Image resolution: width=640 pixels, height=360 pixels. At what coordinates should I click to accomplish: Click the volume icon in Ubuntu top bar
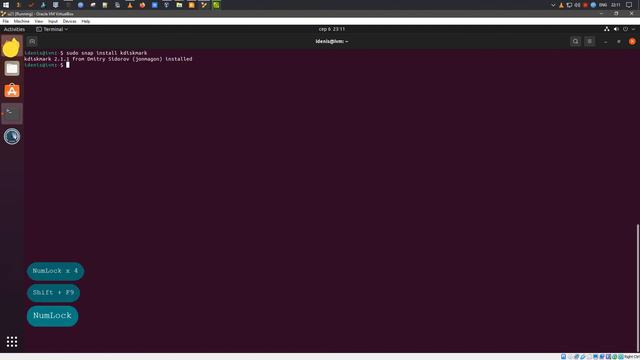pyautogui.click(x=616, y=29)
